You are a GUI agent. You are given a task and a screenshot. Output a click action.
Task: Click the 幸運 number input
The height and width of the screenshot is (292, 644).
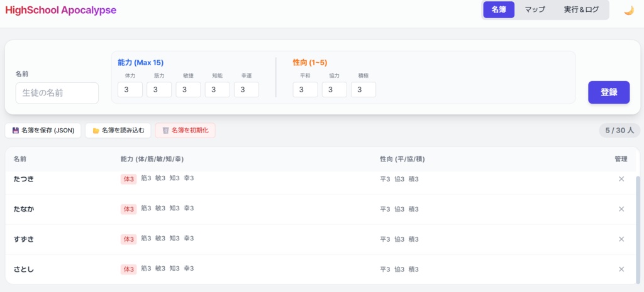(247, 90)
